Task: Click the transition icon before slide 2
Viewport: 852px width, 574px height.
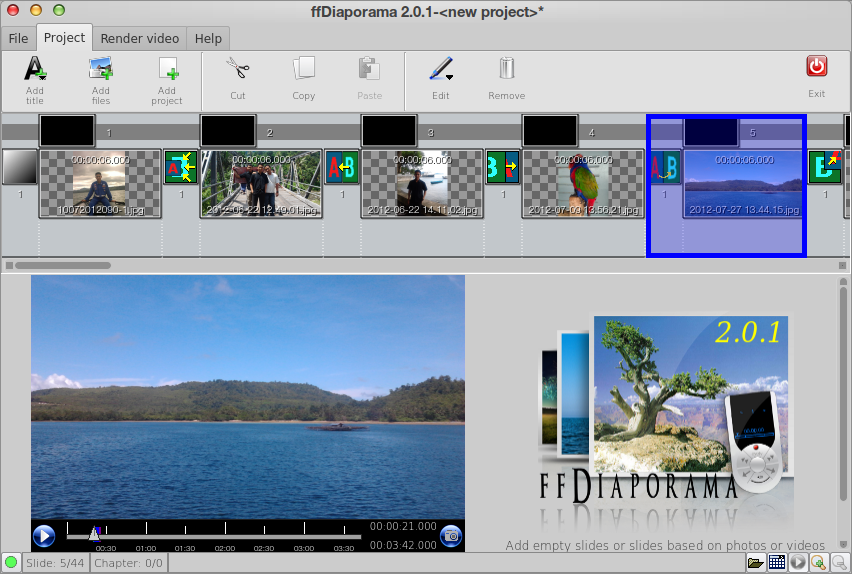Action: (181, 167)
